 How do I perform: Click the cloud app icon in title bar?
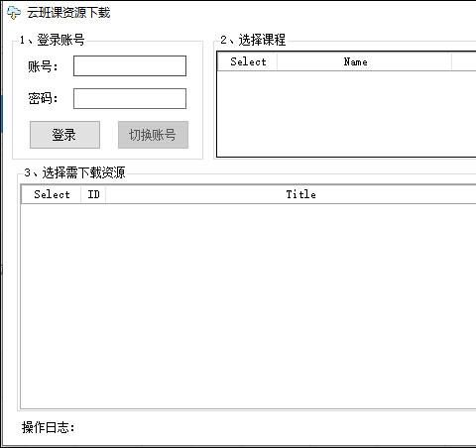pos(14,13)
